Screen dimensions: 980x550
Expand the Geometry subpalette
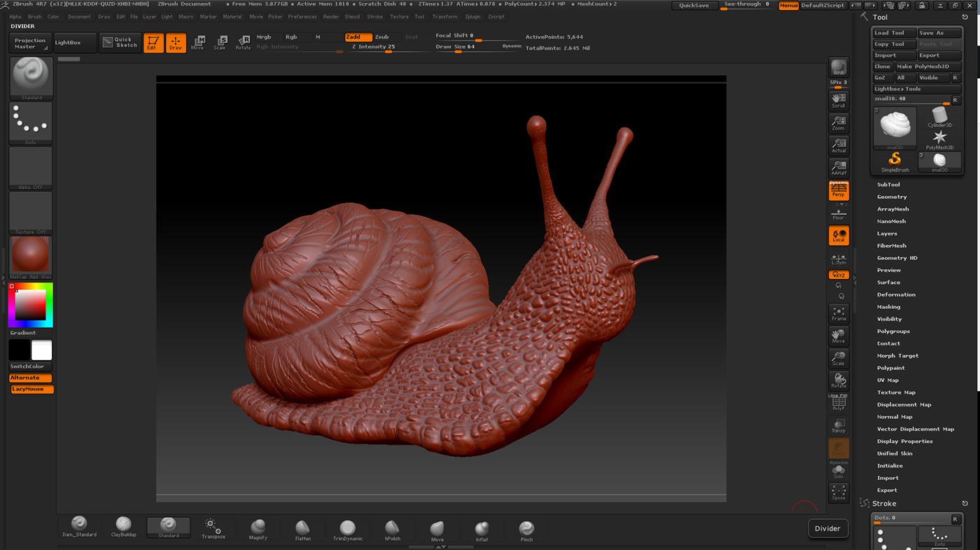(x=892, y=197)
